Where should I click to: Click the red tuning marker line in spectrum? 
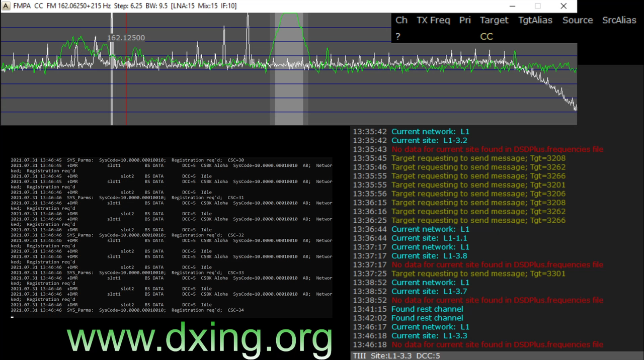[126, 69]
